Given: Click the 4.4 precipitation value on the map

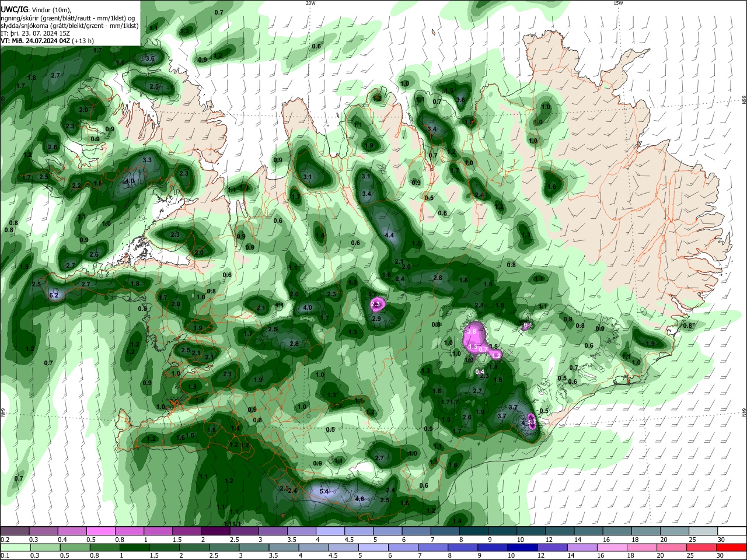Looking at the screenshot, I should pyautogui.click(x=390, y=235).
